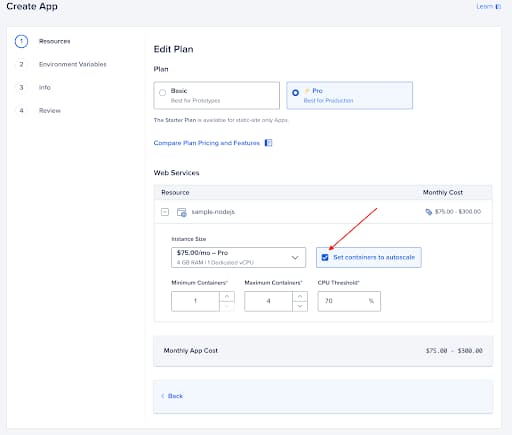Go to the Review step

(x=50, y=111)
